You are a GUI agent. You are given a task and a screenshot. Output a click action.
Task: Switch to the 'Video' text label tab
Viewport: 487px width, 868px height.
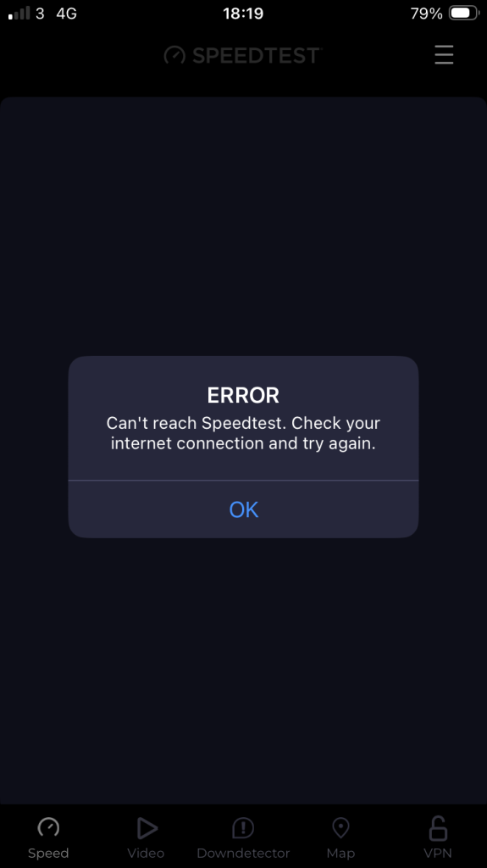[146, 853]
